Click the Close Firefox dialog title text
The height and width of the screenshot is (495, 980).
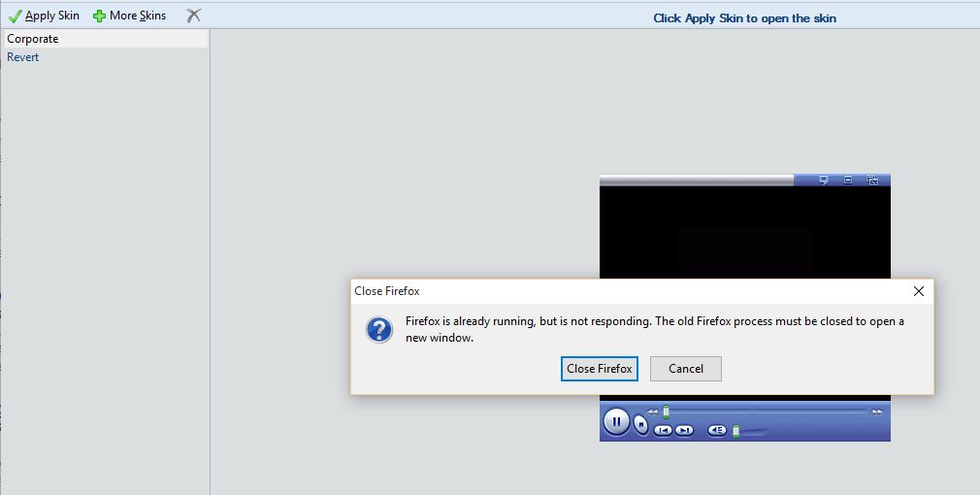pyautogui.click(x=387, y=291)
